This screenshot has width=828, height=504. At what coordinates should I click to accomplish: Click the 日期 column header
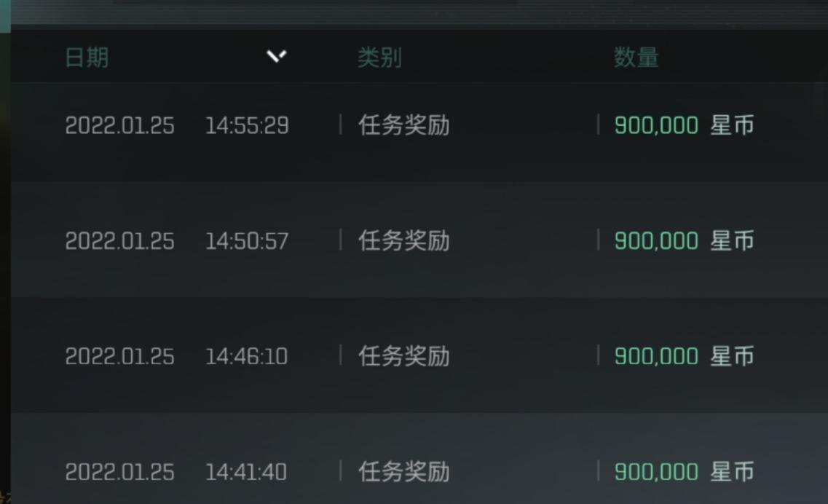pyautogui.click(x=87, y=58)
